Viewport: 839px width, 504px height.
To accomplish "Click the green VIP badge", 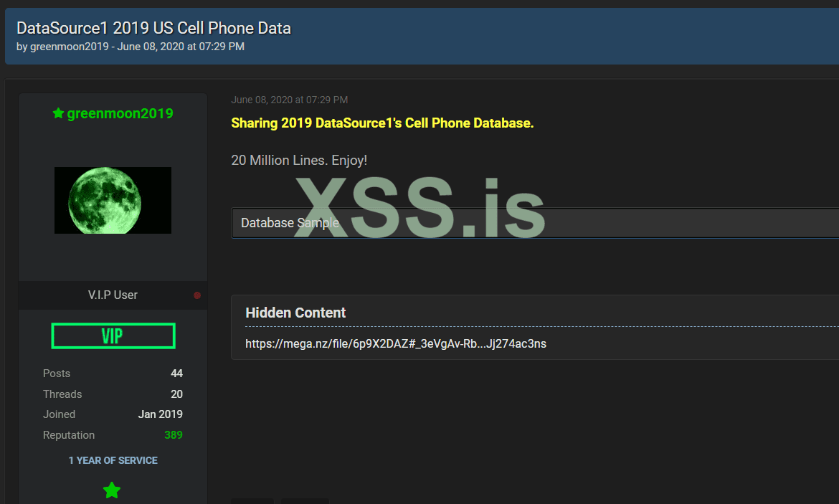I will pyautogui.click(x=113, y=336).
